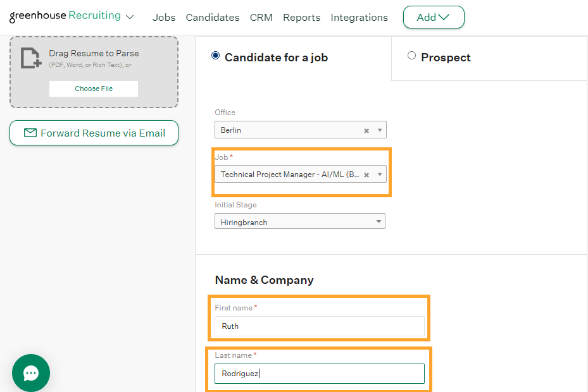The height and width of the screenshot is (392, 588).
Task: Expand the Office dropdown arrow
Action: pos(380,130)
